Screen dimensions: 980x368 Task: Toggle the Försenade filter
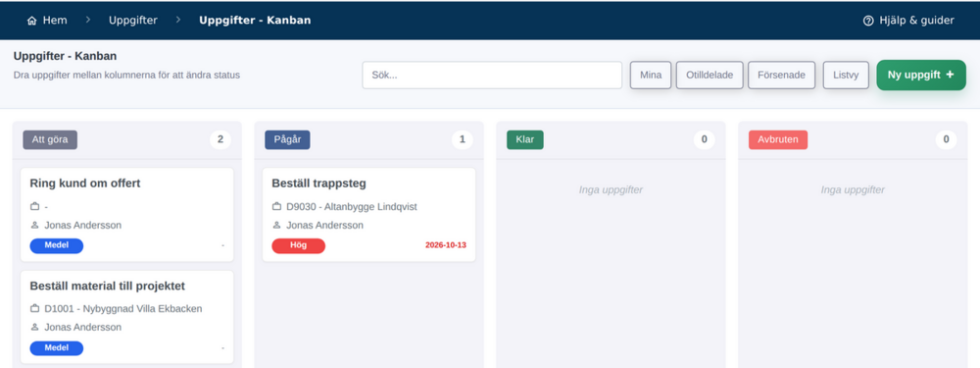tap(782, 76)
